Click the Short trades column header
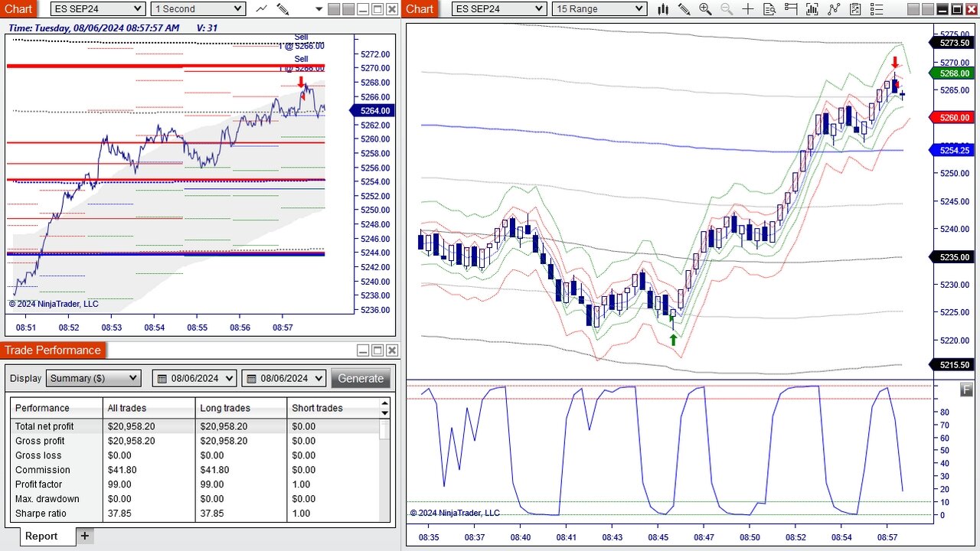The height and width of the screenshot is (551, 980). 333,408
